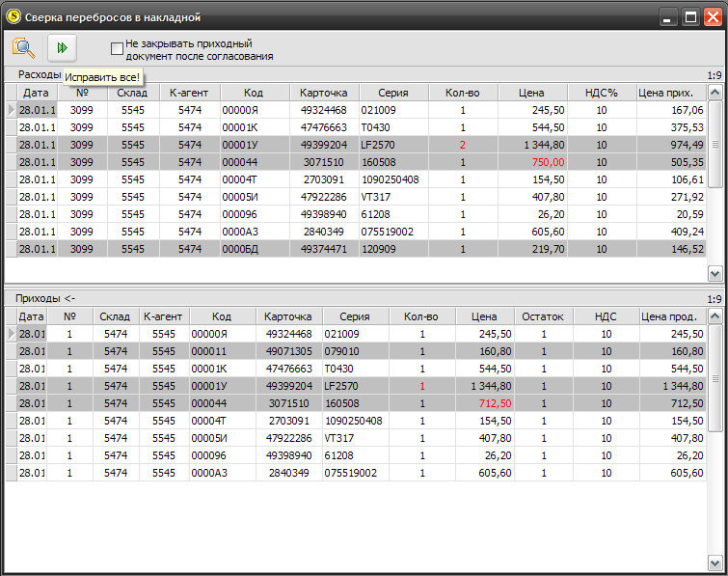Select red quantity 2 cell for LF2570

coord(463,145)
